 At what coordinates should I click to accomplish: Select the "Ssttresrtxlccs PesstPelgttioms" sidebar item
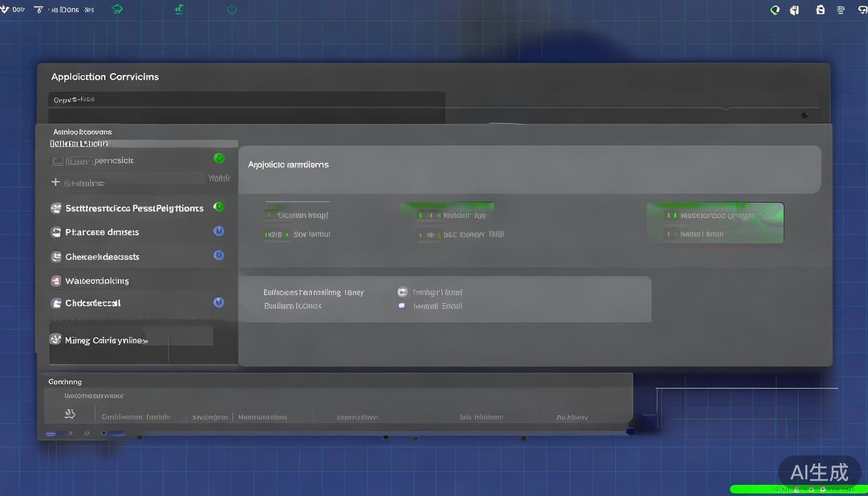tap(134, 208)
